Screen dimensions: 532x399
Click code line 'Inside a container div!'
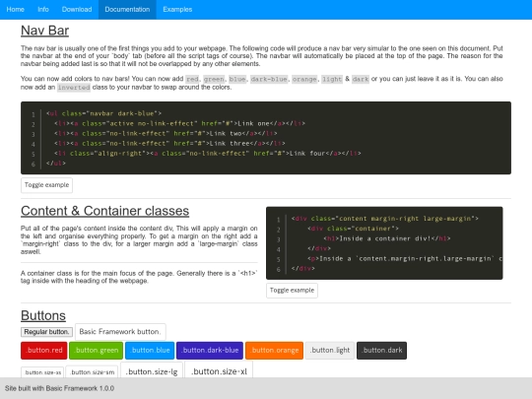387,238
